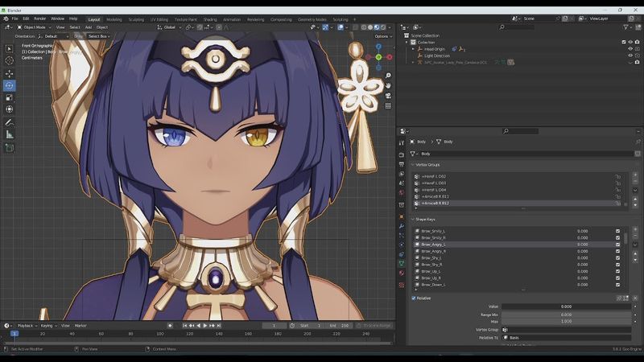The height and width of the screenshot is (362, 644).
Task: Open the File menu
Action: (14, 19)
